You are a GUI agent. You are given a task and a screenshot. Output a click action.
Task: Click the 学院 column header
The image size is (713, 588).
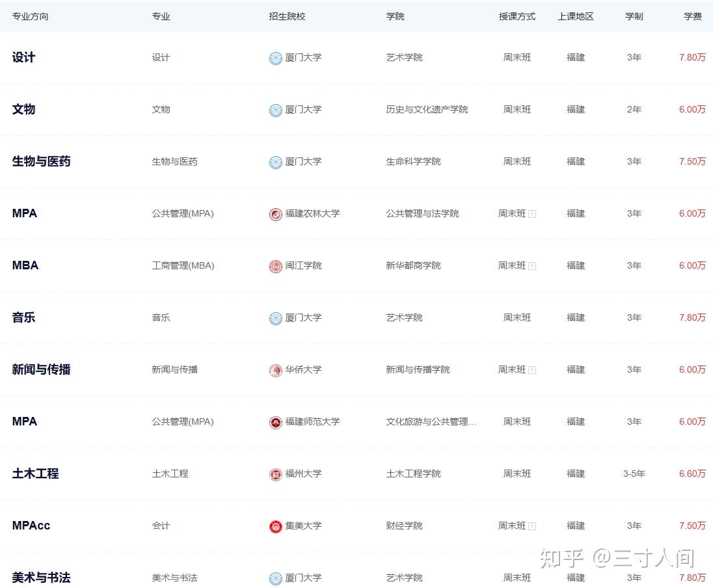(x=395, y=16)
